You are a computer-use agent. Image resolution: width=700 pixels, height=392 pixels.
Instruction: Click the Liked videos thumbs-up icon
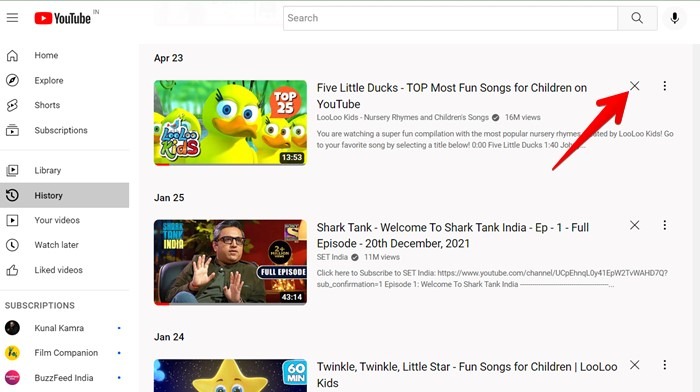pos(12,270)
